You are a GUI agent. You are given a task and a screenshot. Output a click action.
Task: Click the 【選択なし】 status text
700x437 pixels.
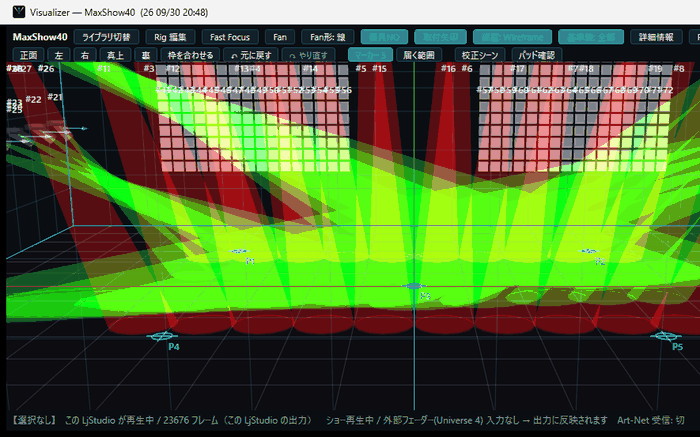pyautogui.click(x=34, y=420)
